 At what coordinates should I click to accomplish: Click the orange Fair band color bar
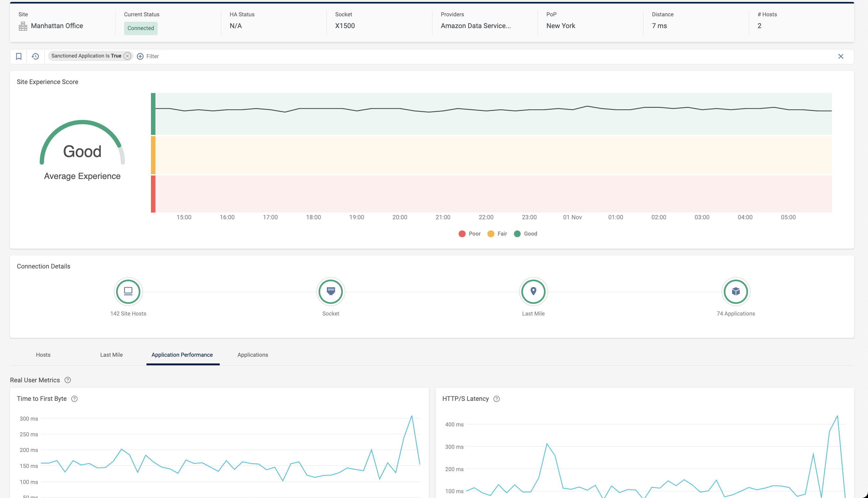click(153, 155)
